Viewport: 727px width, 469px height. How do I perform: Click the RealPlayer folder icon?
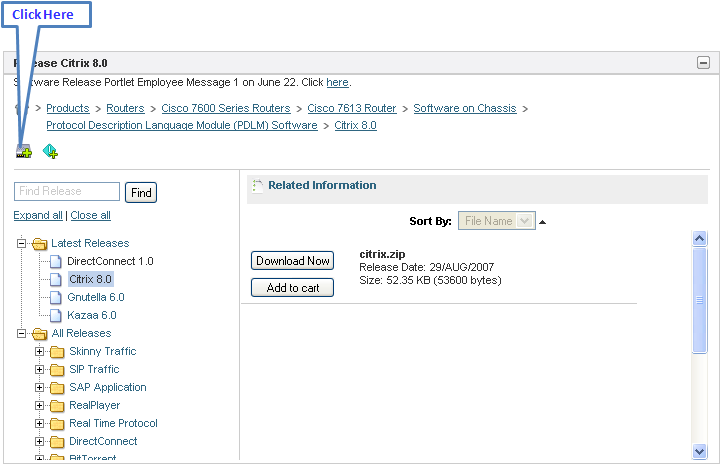point(57,406)
